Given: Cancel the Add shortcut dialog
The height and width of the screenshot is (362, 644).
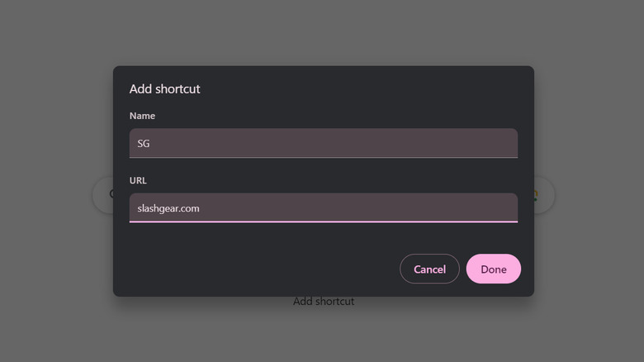Looking at the screenshot, I should pos(429,269).
